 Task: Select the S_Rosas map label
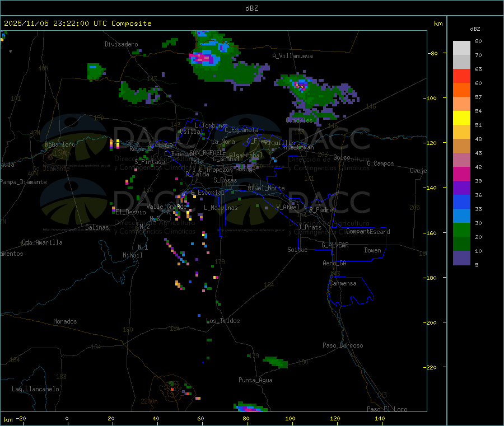point(225,180)
